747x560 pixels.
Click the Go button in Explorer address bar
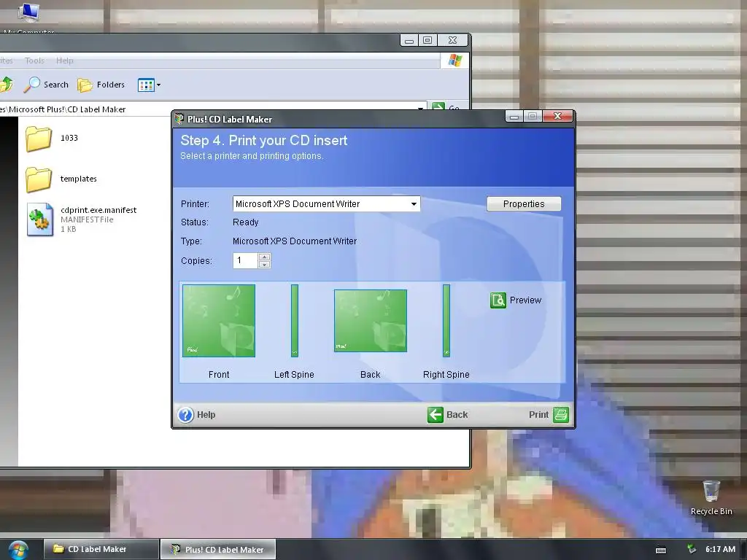[446, 106]
